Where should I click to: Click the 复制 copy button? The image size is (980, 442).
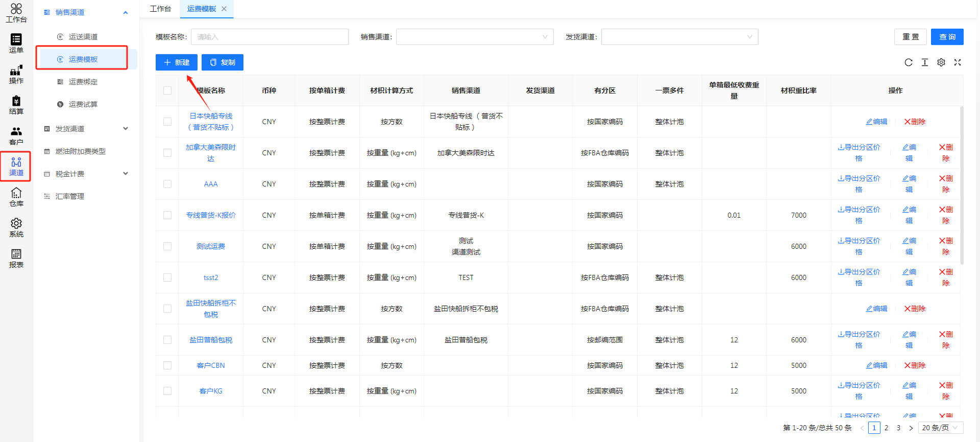click(223, 62)
